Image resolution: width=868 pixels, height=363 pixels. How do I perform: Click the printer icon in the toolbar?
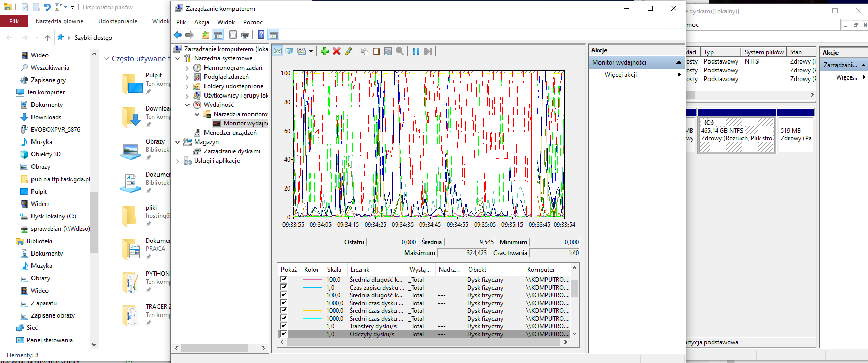(x=245, y=35)
